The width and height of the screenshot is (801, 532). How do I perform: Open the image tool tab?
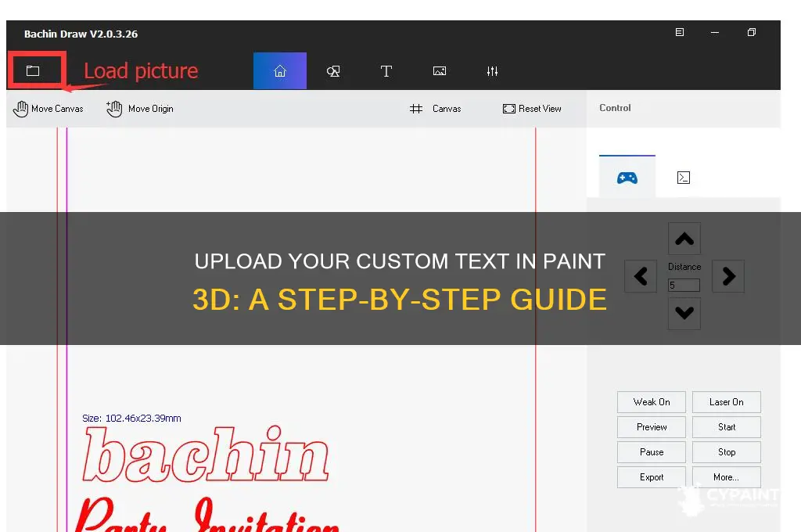[x=440, y=71]
